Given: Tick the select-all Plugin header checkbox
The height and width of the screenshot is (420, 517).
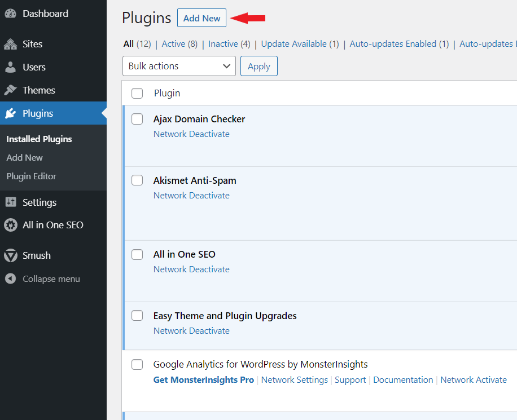Looking at the screenshot, I should (137, 93).
